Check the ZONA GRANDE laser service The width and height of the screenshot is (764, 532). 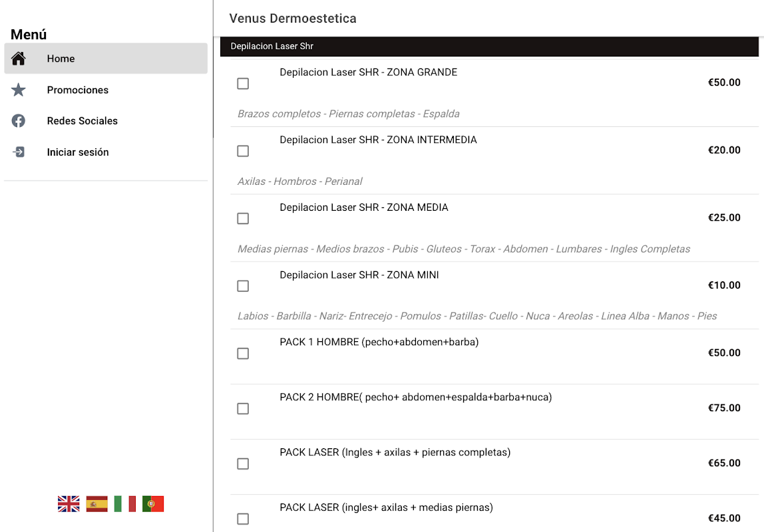[x=243, y=84]
